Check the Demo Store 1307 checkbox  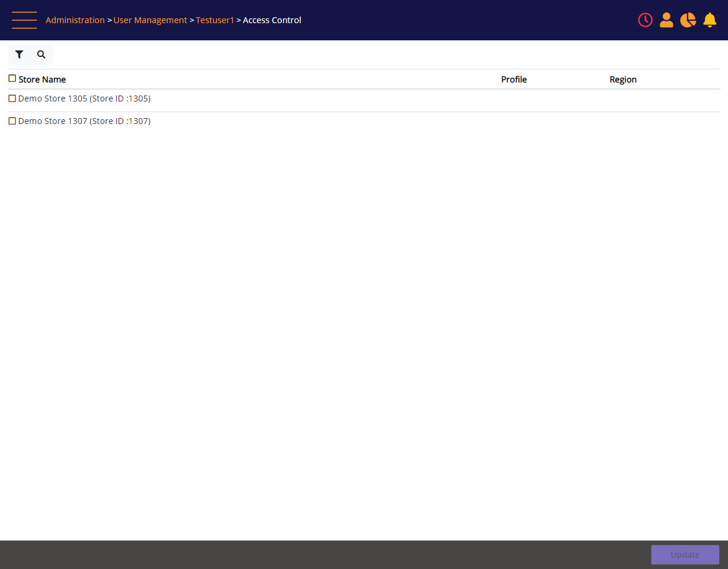point(12,121)
